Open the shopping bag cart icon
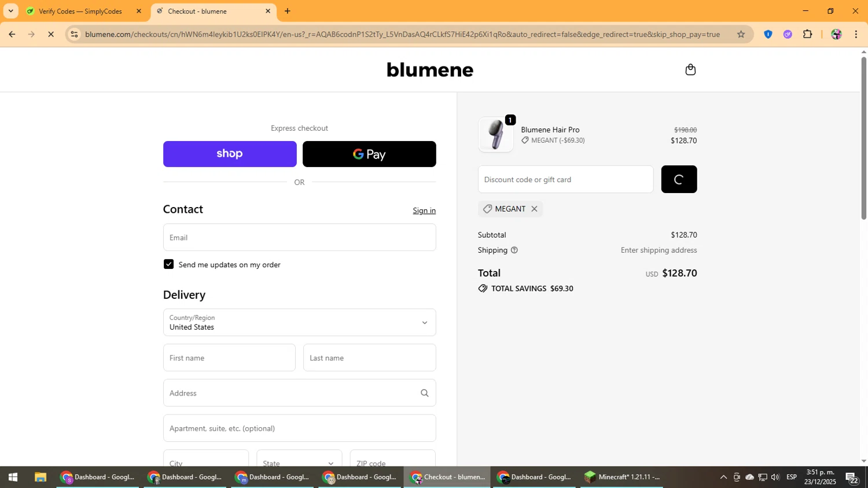Viewport: 868px width, 488px height. pos(690,70)
